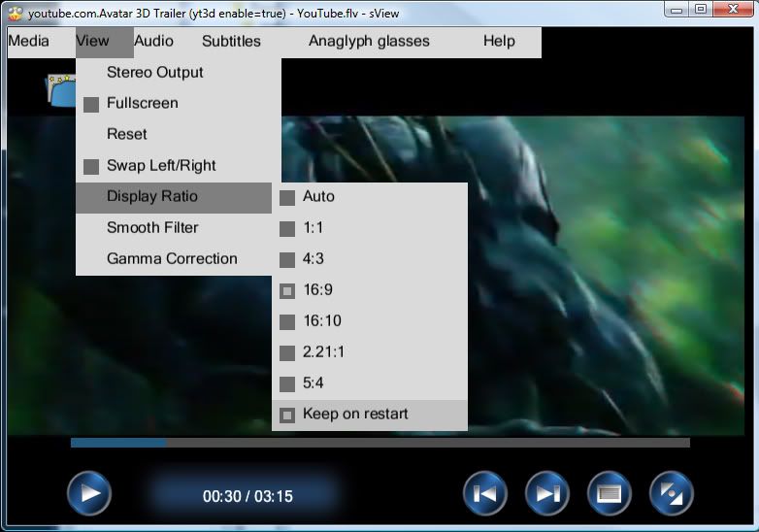
Task: Toggle the Fullscreen checkbox in View menu
Action: [179, 104]
